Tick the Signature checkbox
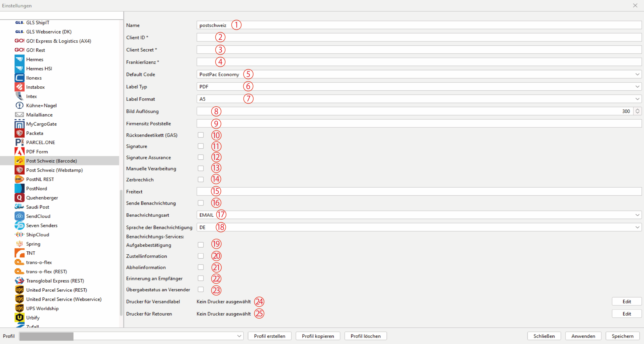 (201, 146)
